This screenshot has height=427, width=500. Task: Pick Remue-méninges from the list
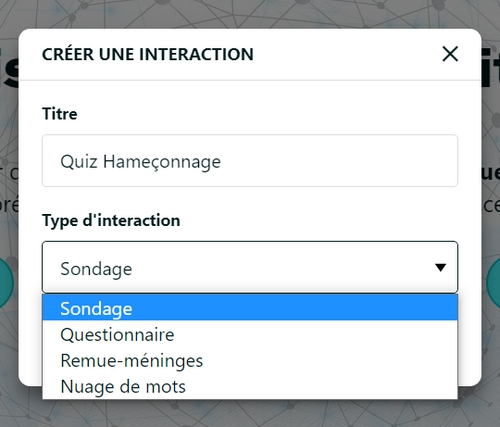(x=250, y=360)
